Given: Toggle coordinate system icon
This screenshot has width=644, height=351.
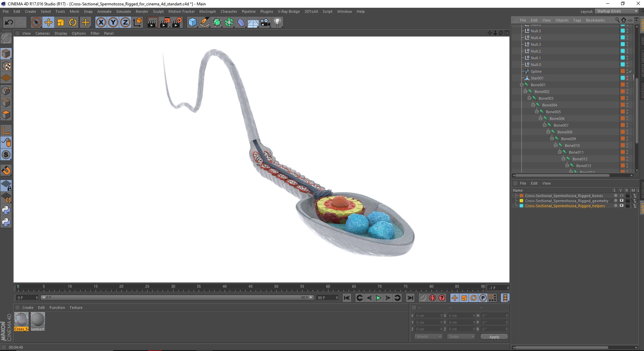Looking at the screenshot, I should [138, 23].
